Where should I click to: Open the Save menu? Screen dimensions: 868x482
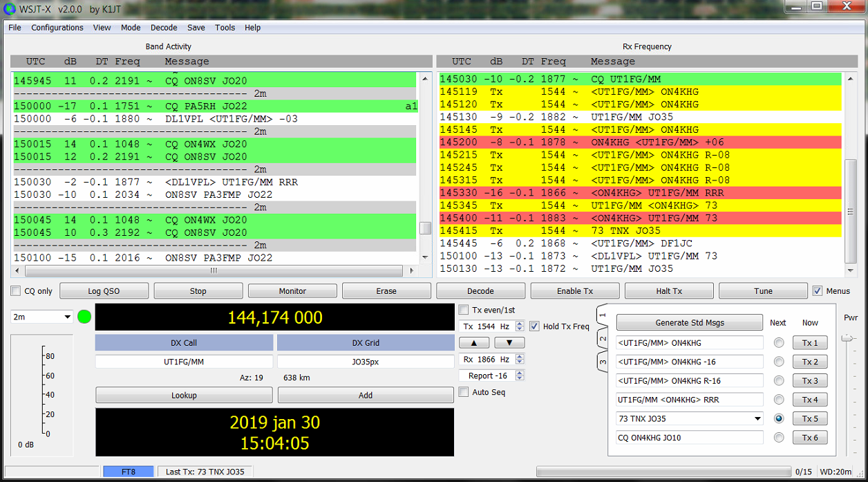pos(196,28)
